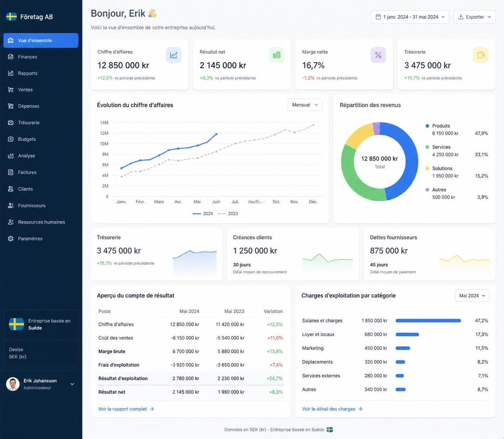Click the Vue d'ensemble home icon
The height and width of the screenshot is (439, 504).
[x=11, y=40]
